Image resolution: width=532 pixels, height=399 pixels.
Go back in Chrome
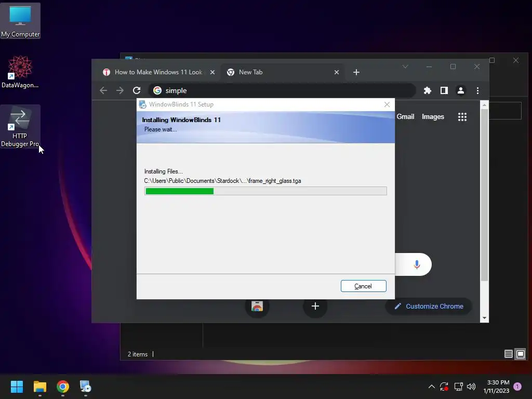pos(103,90)
